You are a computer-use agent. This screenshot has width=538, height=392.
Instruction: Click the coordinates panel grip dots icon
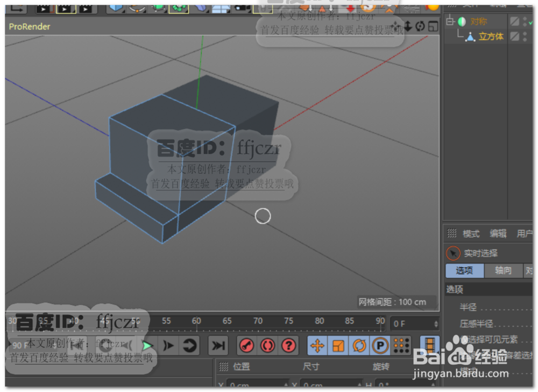point(224,367)
